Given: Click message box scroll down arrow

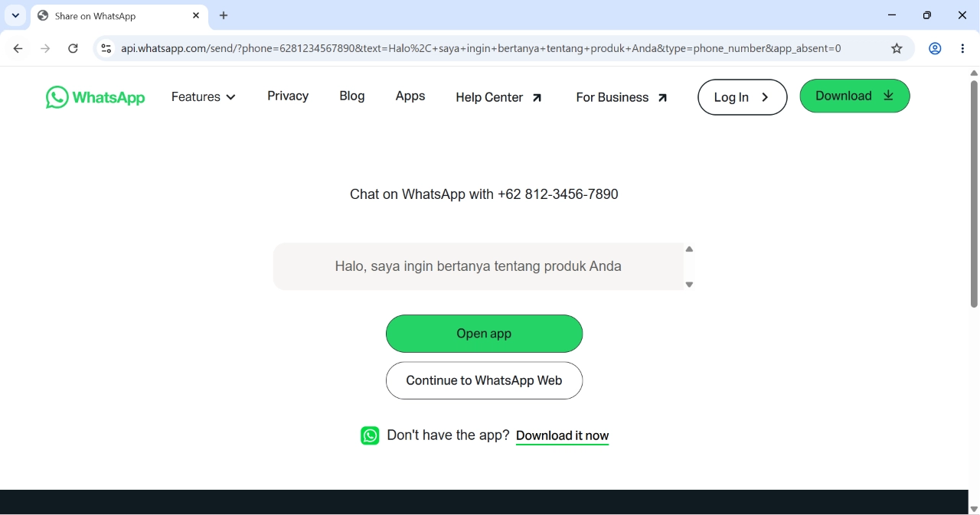Looking at the screenshot, I should 689,285.
